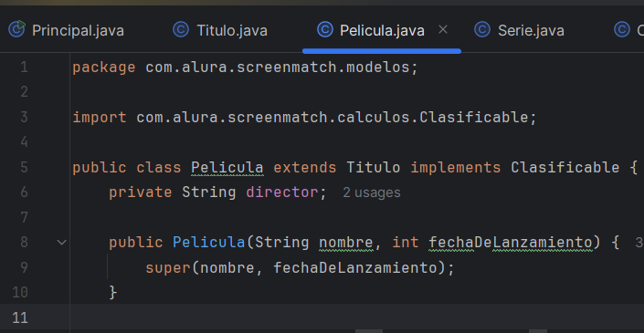The height and width of the screenshot is (333, 644).
Task: Click line number 11 in the gutter
Action: (x=20, y=317)
